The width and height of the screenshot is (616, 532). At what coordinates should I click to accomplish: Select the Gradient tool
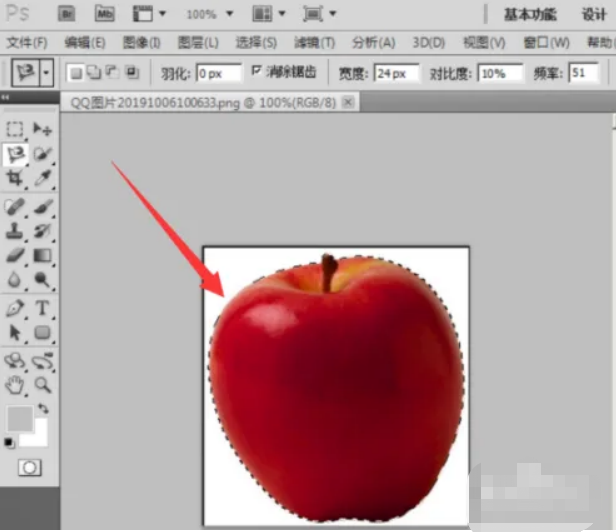[x=42, y=256]
